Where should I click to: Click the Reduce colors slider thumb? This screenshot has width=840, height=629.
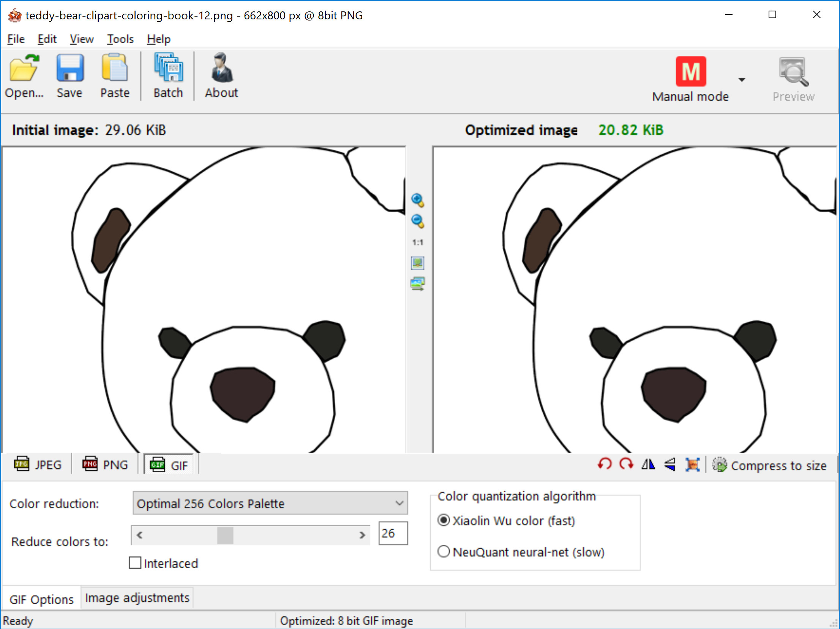225,535
